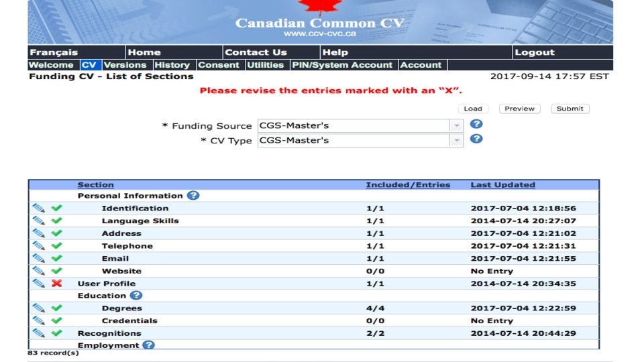Edit the Language Skills section pencil icon
The width and height of the screenshot is (644, 362).
pos(39,221)
